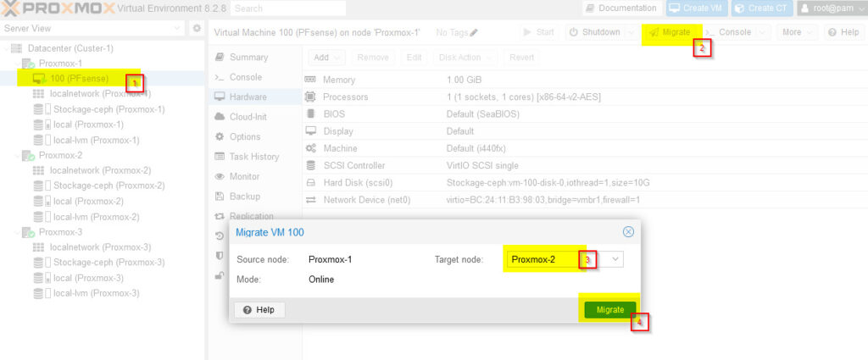
Task: Open the Backup tab
Action: (x=245, y=197)
